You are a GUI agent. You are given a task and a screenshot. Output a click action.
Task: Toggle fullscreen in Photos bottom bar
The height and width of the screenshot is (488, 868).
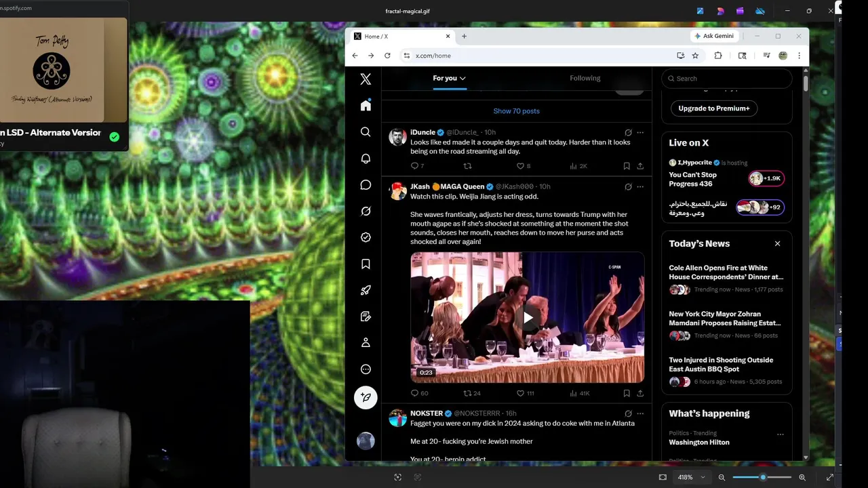coord(829,477)
